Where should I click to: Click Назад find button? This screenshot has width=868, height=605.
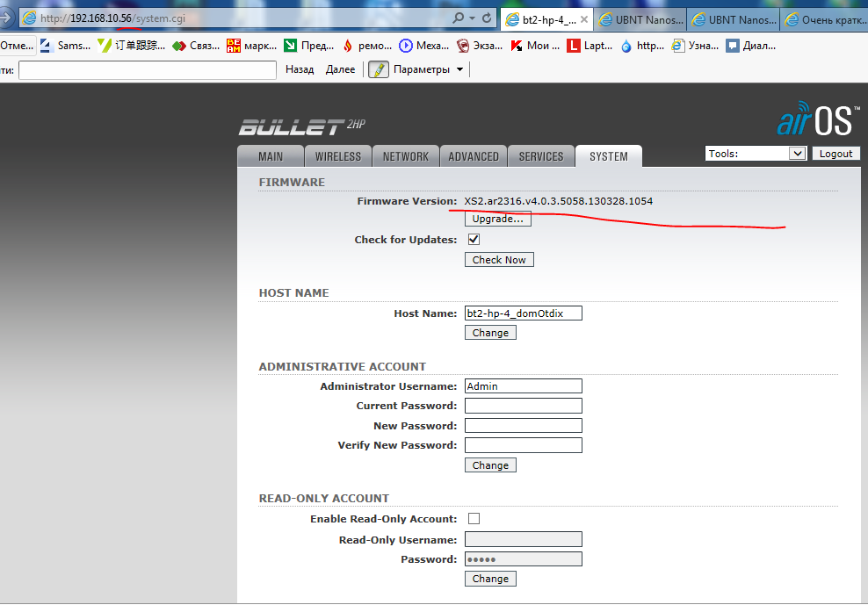tap(300, 69)
